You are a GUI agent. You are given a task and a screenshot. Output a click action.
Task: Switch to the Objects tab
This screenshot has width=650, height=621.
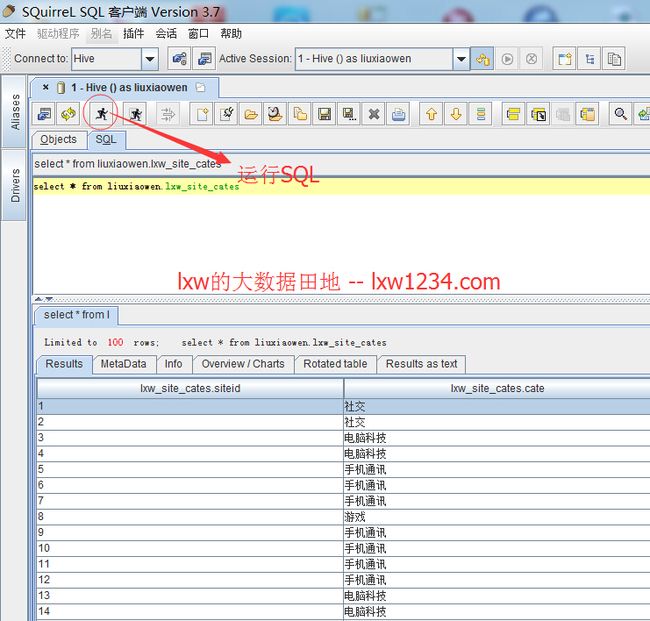(59, 140)
